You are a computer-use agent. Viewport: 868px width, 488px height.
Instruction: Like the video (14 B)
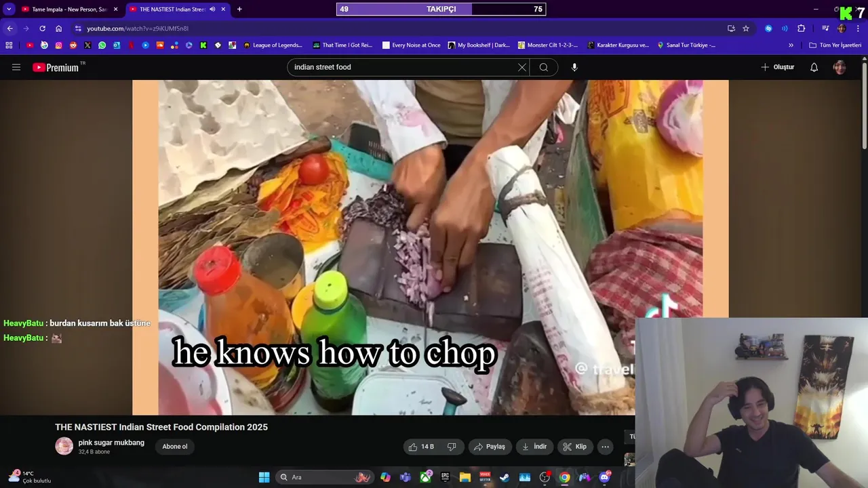pyautogui.click(x=421, y=447)
